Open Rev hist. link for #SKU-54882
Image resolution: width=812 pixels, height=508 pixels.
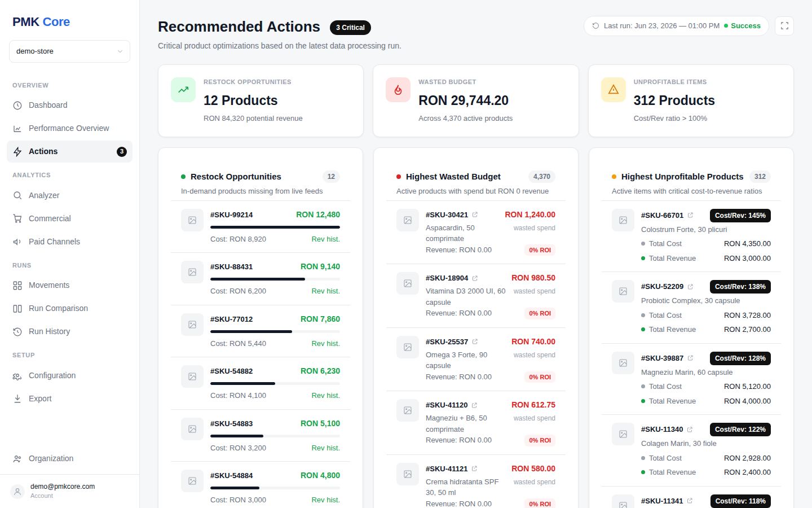click(325, 396)
